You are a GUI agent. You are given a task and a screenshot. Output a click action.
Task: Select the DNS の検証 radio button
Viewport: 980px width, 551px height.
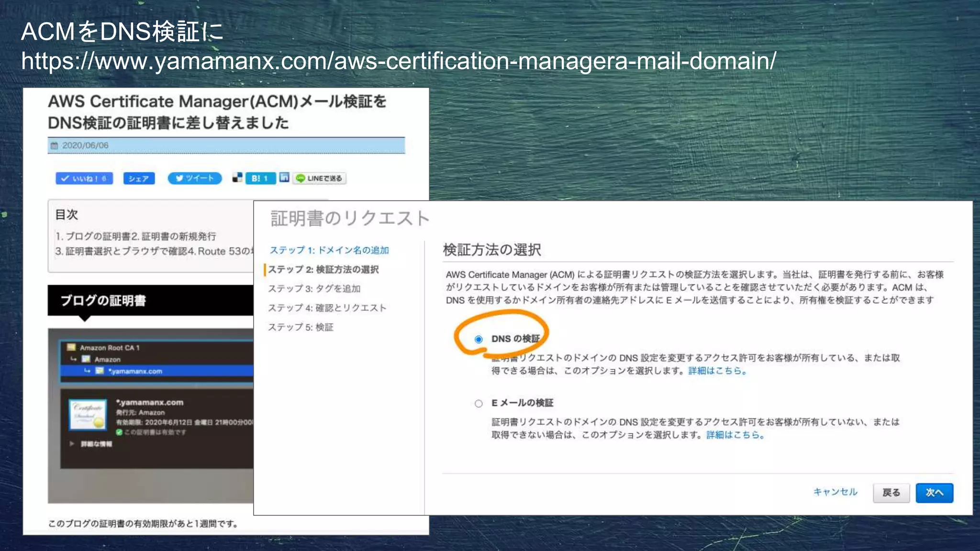click(x=479, y=339)
